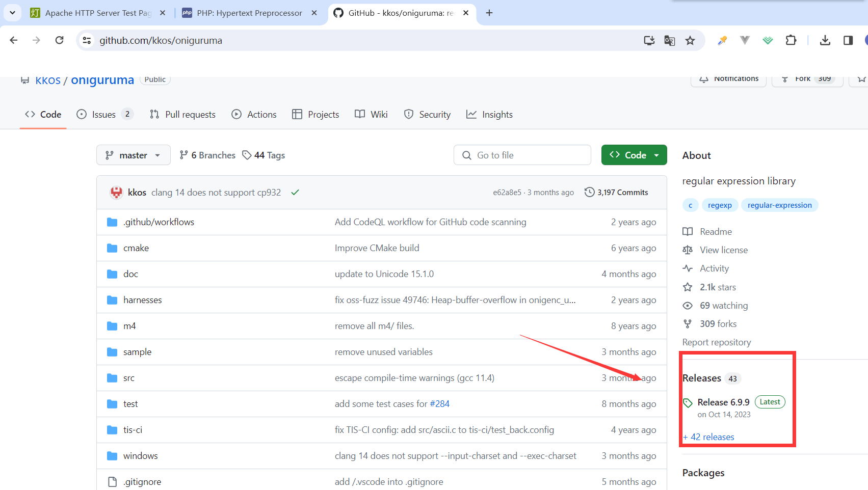Image resolution: width=868 pixels, height=490 pixels.
Task: Open the Actions tab
Action: click(x=254, y=115)
